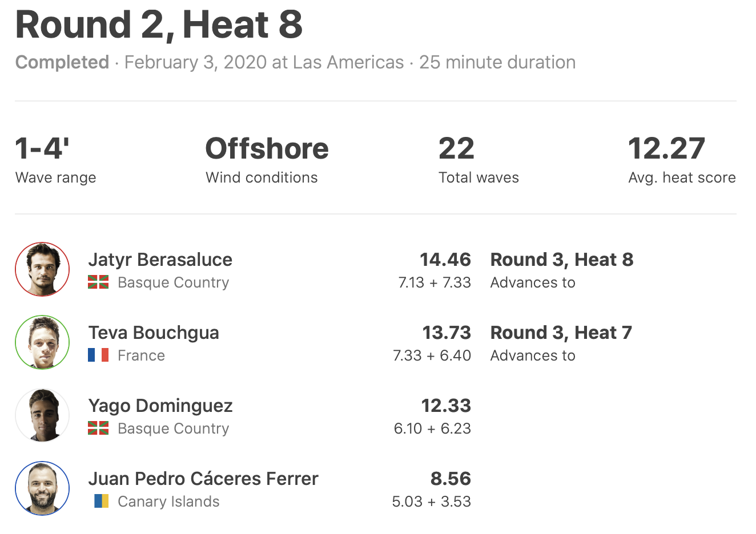The width and height of the screenshot is (756, 534).
Task: Select Yago's 12.33 total score
Action: pos(446,406)
